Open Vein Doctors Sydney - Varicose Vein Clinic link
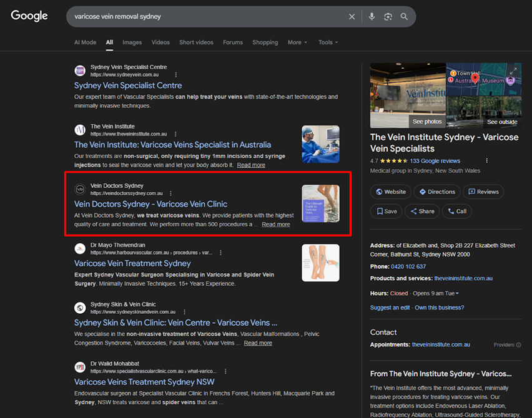Screen dimensions: 532x418 coord(150,204)
